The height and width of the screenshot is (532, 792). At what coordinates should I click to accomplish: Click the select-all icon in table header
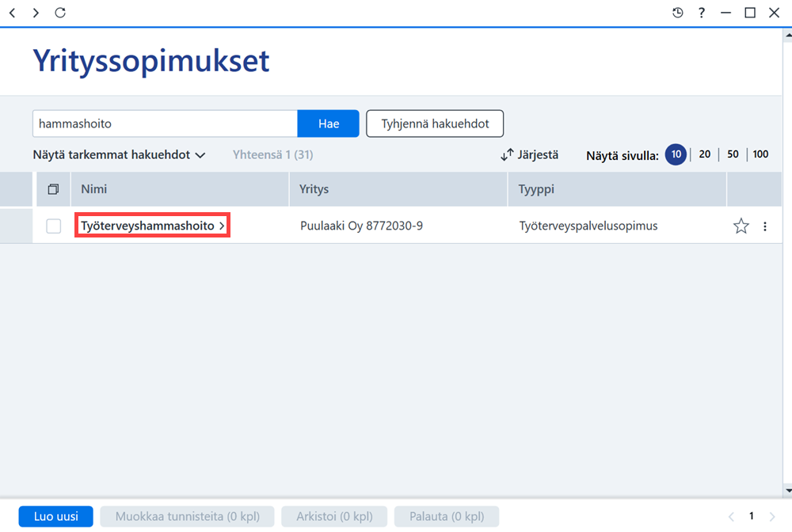(53, 189)
